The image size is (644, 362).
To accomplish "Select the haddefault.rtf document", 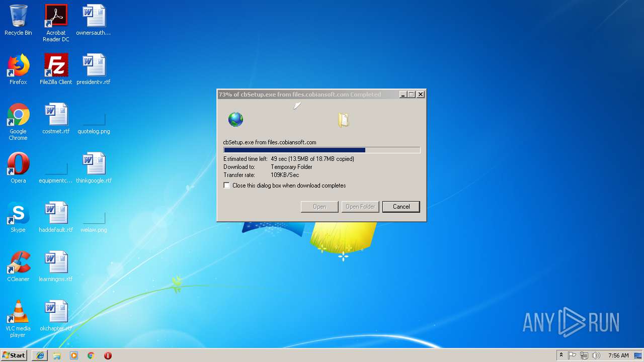I will tap(56, 217).
